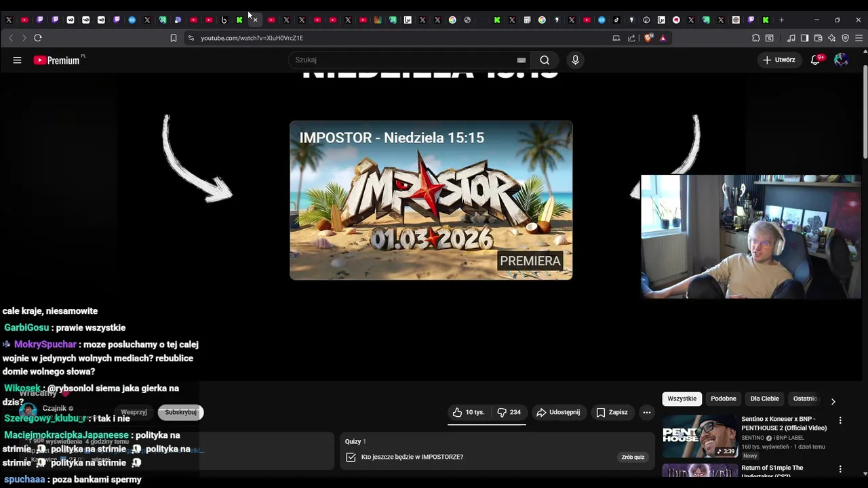Image resolution: width=868 pixels, height=488 pixels.
Task: Toggle the browser sidebar panel
Action: click(804, 38)
